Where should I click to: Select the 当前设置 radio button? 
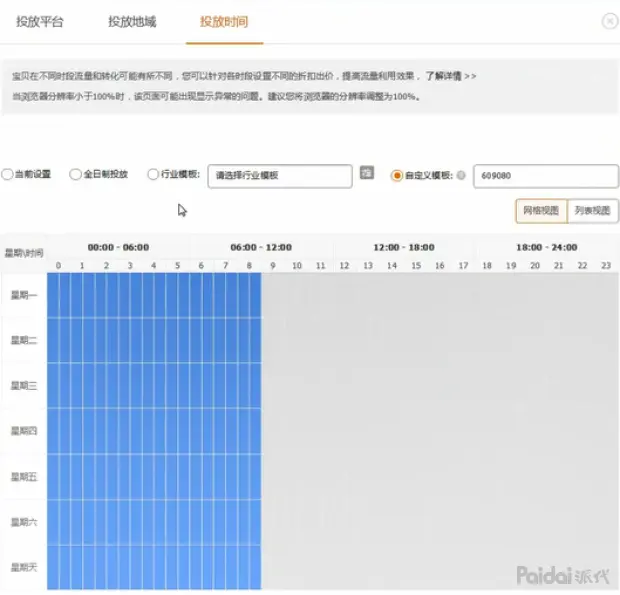(8, 174)
